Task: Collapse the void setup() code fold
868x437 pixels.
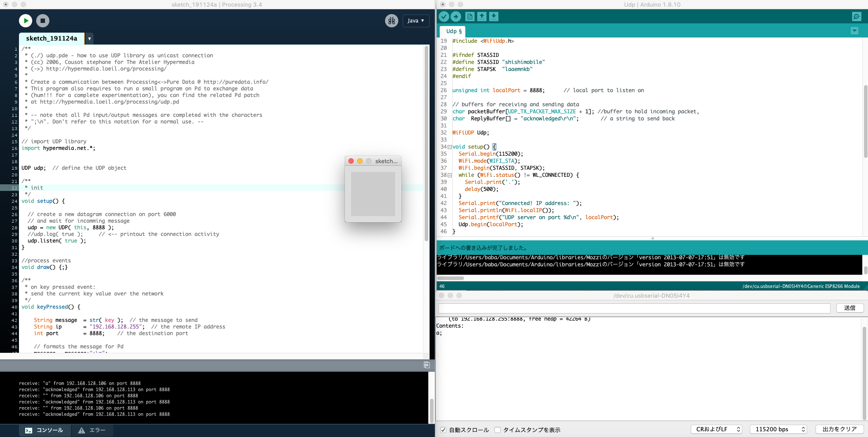Action: (449, 147)
